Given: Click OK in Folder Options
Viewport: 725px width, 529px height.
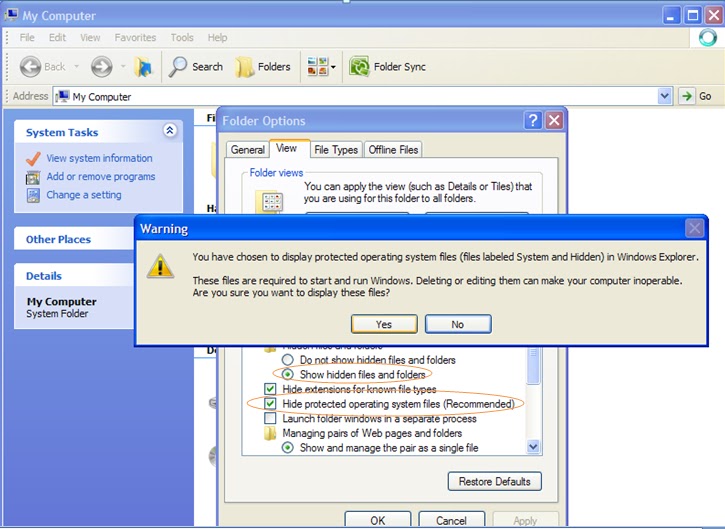Looking at the screenshot, I should [378, 520].
